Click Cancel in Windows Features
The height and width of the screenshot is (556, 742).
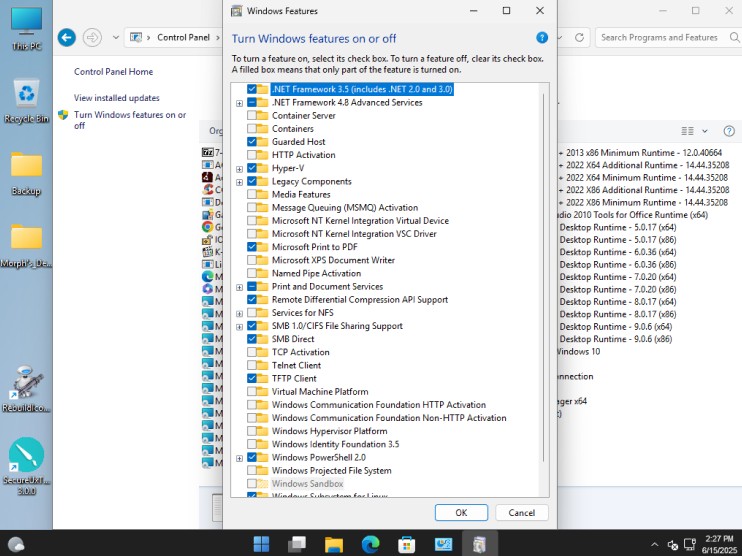[521, 512]
